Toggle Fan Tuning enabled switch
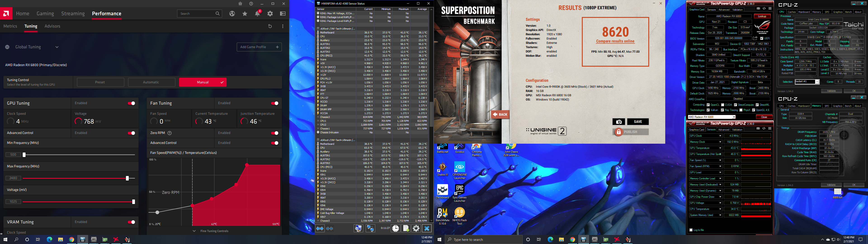 pos(275,103)
